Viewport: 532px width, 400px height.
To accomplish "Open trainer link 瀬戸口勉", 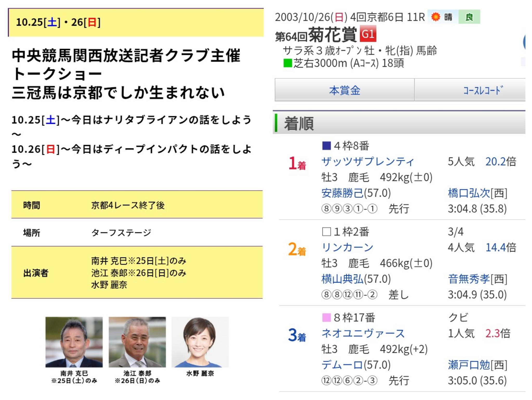I will (x=469, y=365).
